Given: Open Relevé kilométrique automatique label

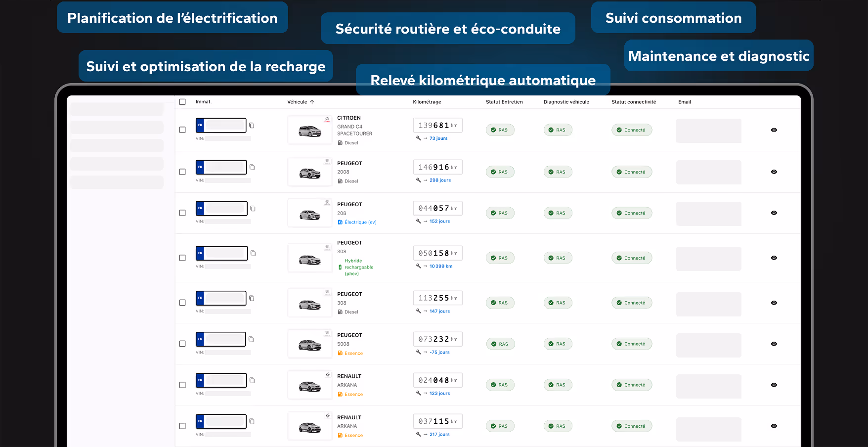Looking at the screenshot, I should coord(483,80).
